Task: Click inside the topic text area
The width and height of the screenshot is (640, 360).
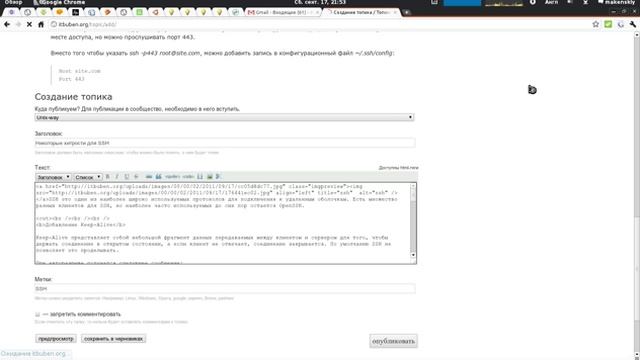Action: 222,223
